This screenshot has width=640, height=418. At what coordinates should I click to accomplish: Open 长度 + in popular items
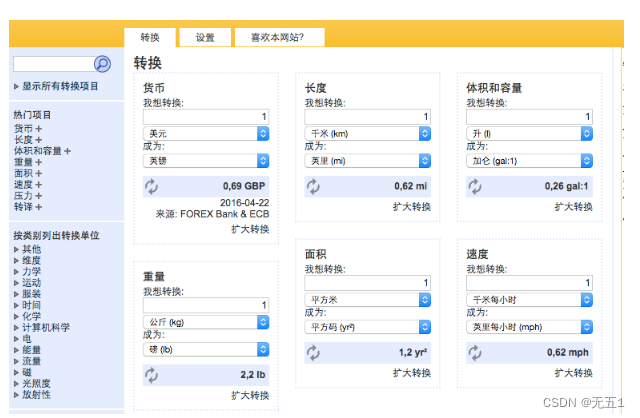28,140
